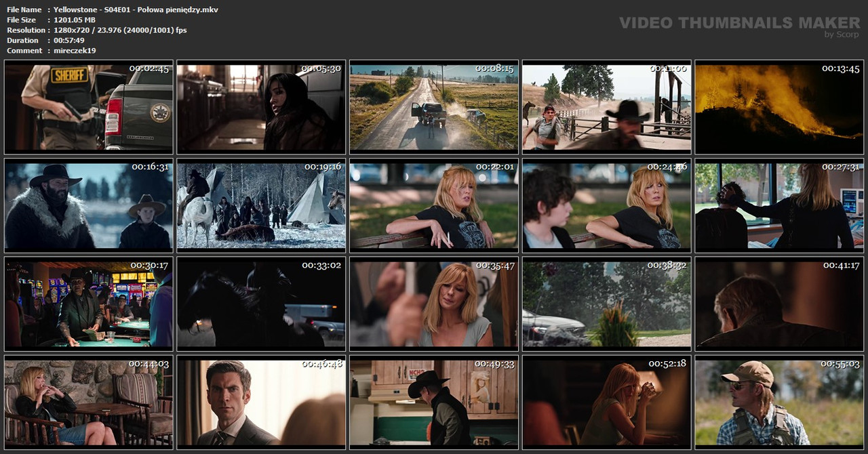Open the thumbnail stamped 00:38:32
This screenshot has height=454, width=868.
(x=606, y=304)
